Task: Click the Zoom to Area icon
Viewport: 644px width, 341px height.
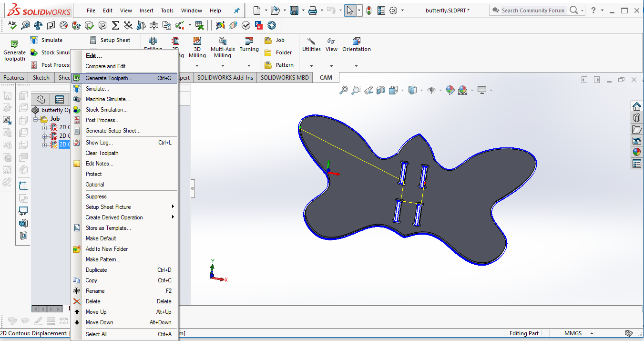Action: tap(356, 90)
